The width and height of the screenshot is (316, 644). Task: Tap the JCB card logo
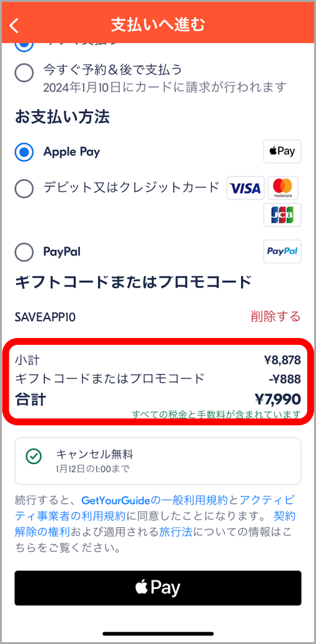click(x=282, y=215)
